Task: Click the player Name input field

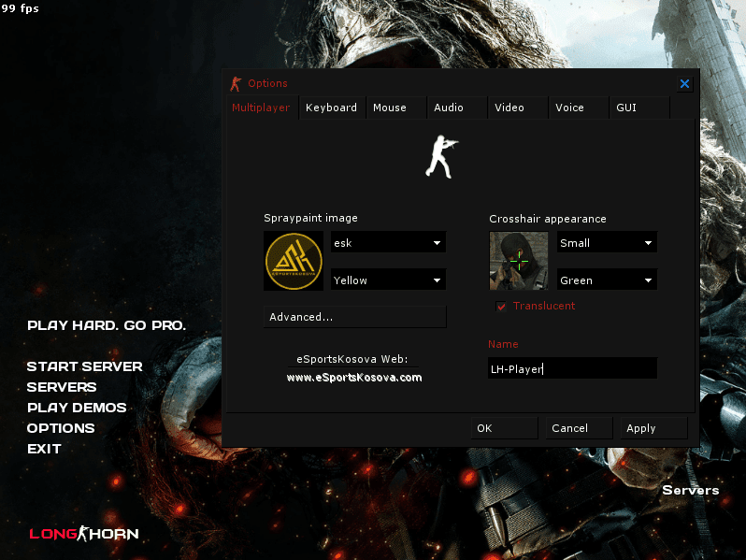Action: 572,368
